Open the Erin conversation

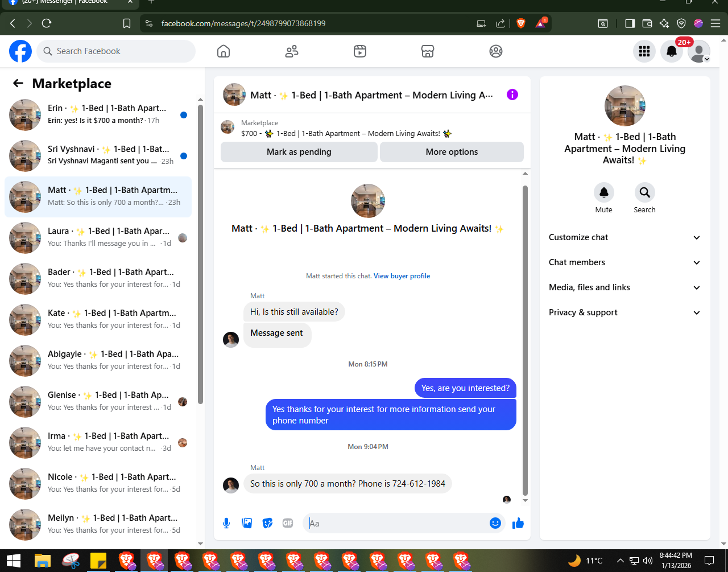98,115
